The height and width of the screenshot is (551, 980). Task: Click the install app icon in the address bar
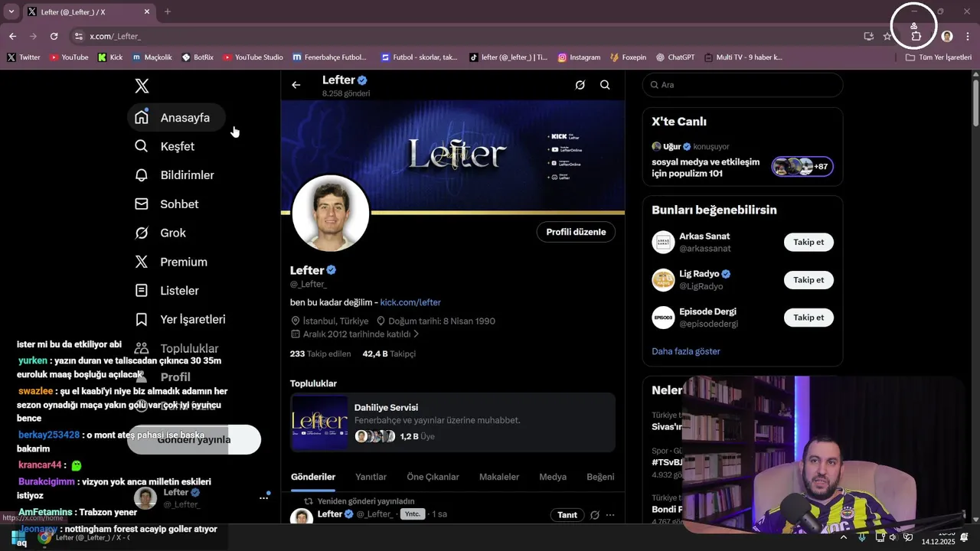pos(868,36)
